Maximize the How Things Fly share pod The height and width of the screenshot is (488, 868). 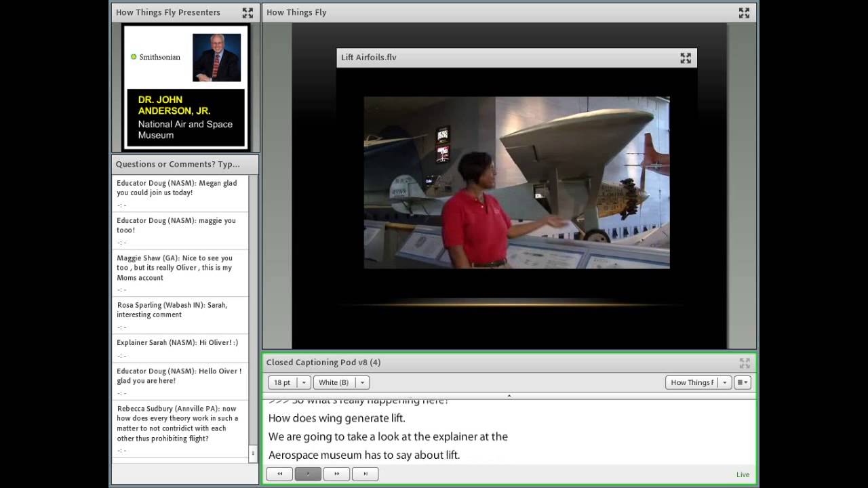744,13
